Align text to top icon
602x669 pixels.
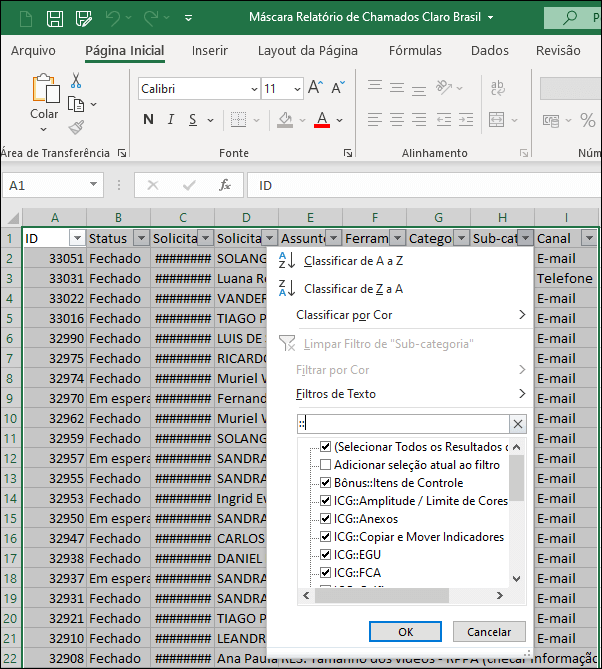[x=375, y=87]
